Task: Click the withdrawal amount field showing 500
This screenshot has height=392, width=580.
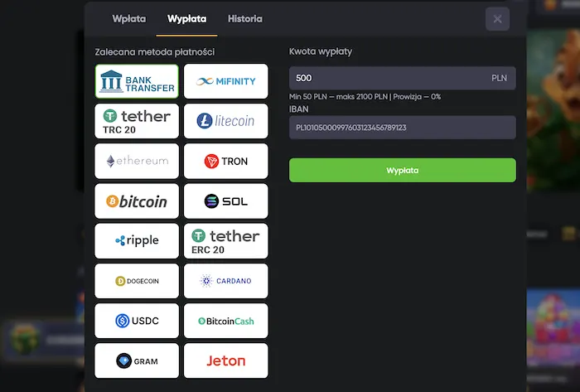Action: [x=403, y=78]
